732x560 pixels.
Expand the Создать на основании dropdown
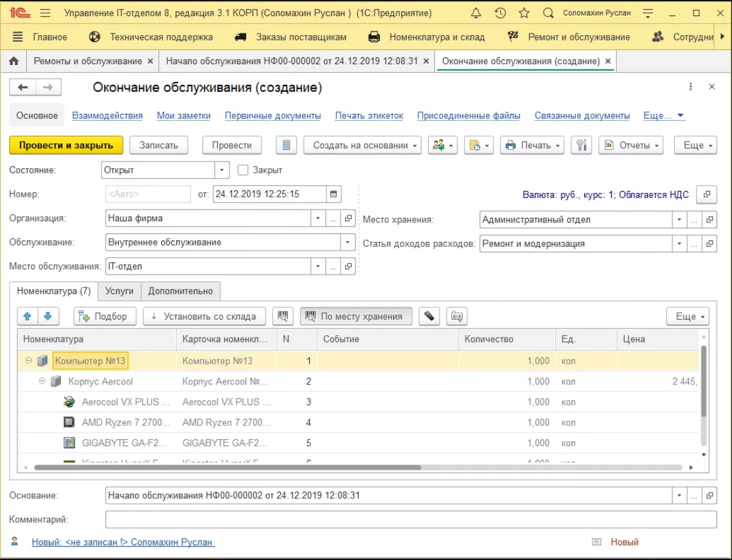click(x=362, y=145)
